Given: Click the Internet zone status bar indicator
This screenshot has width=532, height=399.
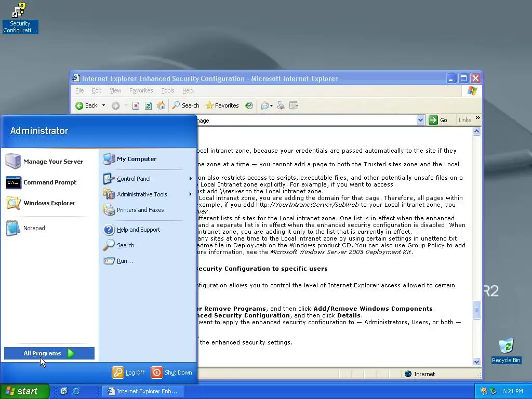Looking at the screenshot, I should click(x=420, y=374).
